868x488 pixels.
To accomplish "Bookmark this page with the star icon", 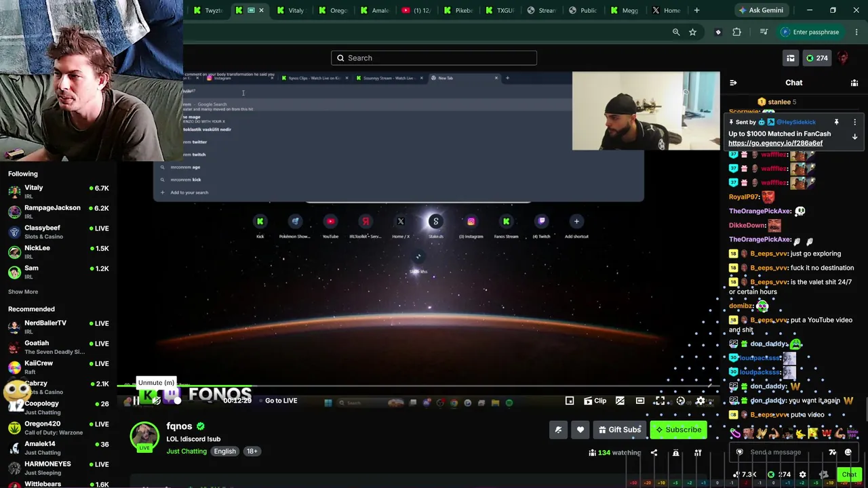I will point(692,32).
